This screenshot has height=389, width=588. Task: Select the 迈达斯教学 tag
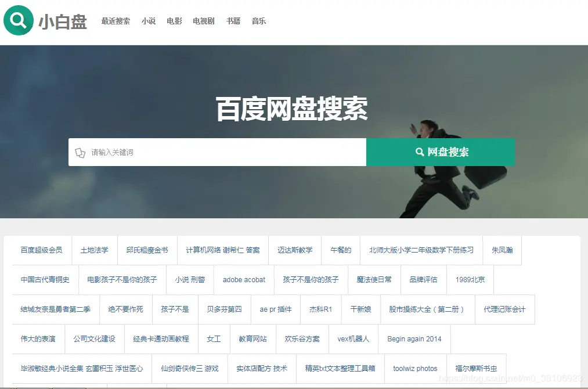(295, 250)
